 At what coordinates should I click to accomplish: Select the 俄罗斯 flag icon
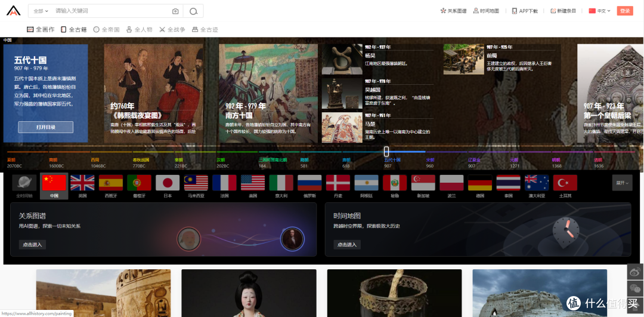pos(309,183)
